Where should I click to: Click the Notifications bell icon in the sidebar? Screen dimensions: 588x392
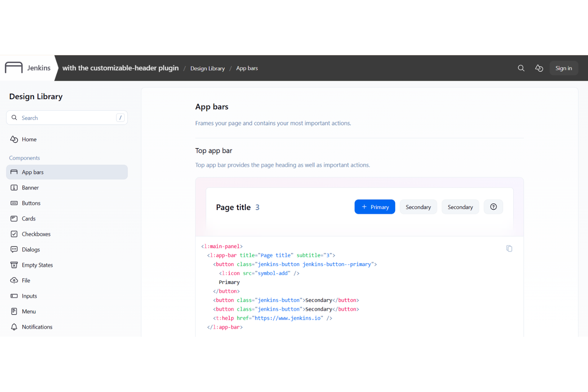(x=14, y=326)
